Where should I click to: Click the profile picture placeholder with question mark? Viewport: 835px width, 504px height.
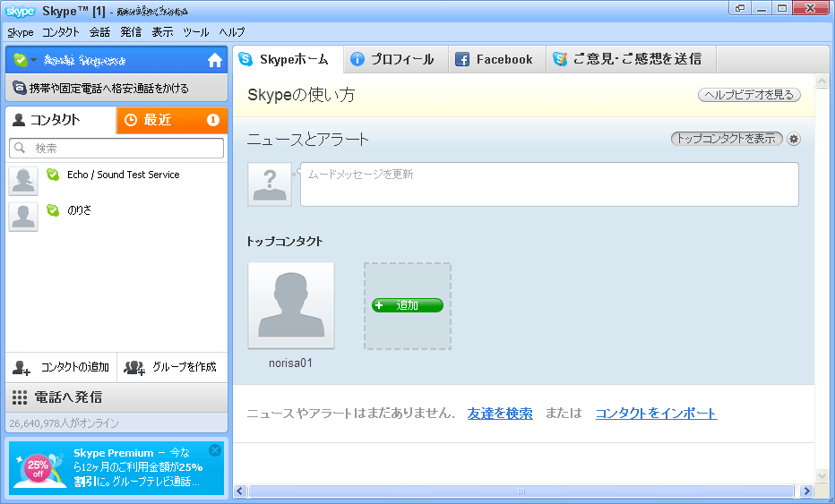[x=270, y=184]
